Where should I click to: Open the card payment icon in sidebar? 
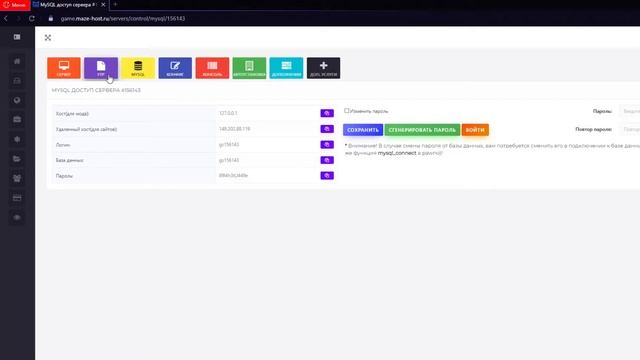click(x=17, y=198)
